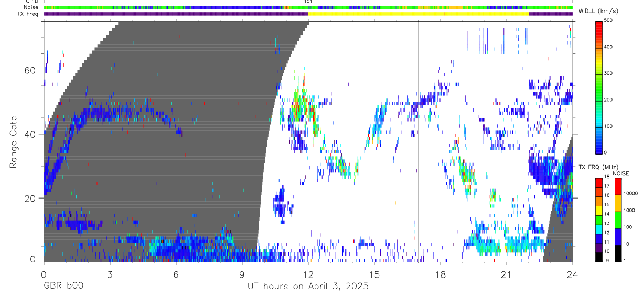Click the TX Freq strip above the plot

click(x=308, y=14)
